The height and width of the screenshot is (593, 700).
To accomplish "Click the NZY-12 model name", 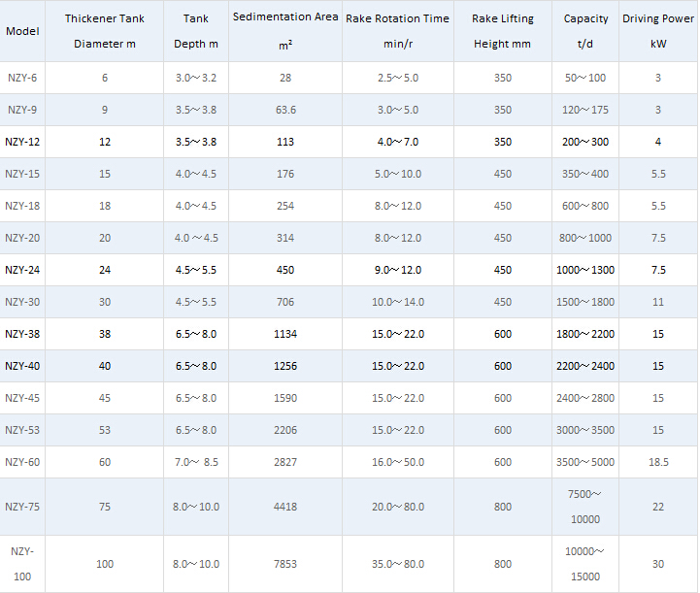I will pos(22,142).
